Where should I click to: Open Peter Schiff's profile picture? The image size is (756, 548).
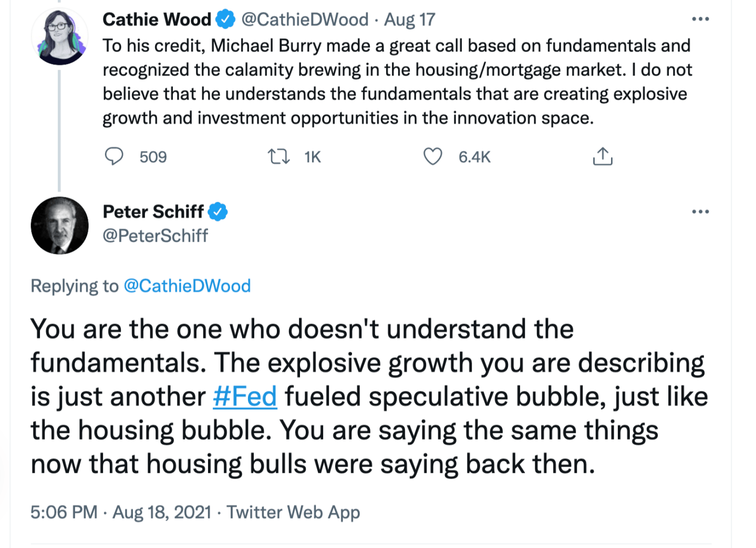click(x=59, y=225)
